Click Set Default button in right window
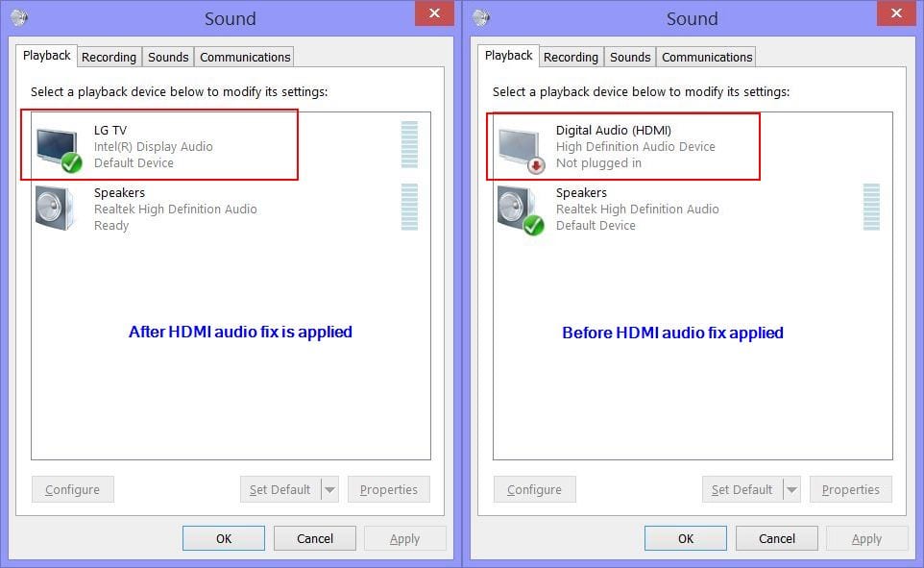 click(742, 489)
